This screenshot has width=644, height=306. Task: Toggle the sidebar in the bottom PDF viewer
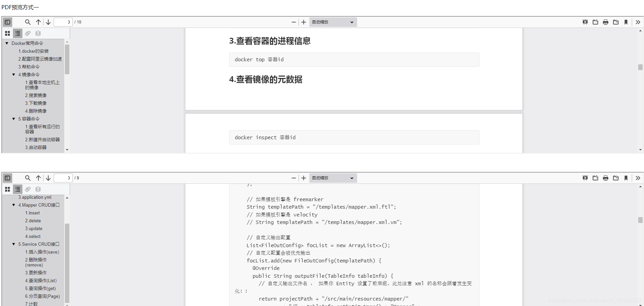coord(7,178)
